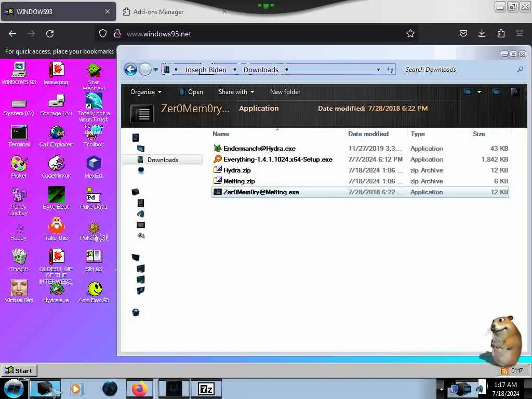Click the Windows93 Start button

pos(19,370)
